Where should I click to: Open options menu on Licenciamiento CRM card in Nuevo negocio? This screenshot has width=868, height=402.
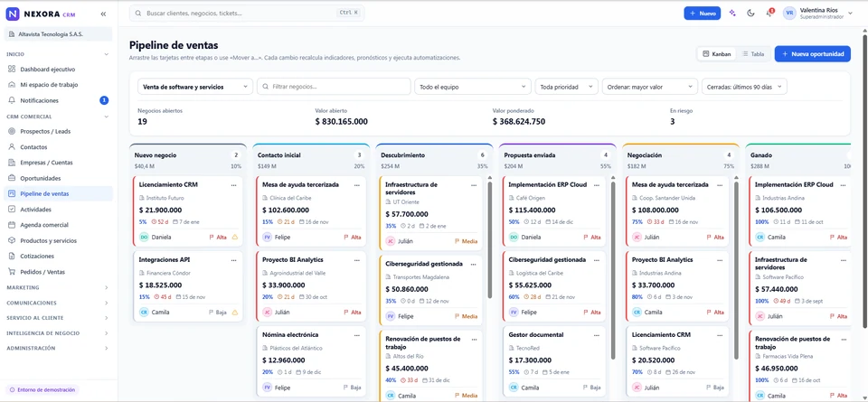(233, 184)
